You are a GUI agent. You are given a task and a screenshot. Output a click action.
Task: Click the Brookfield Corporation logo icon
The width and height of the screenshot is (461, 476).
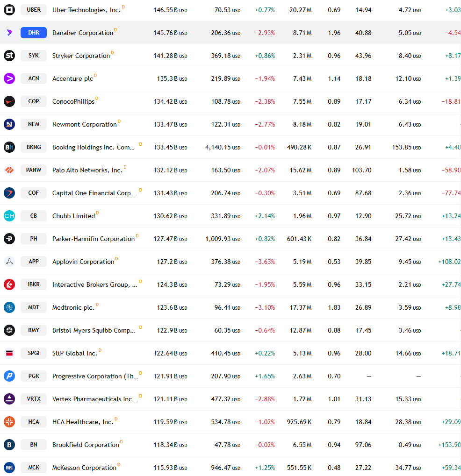[9, 445]
